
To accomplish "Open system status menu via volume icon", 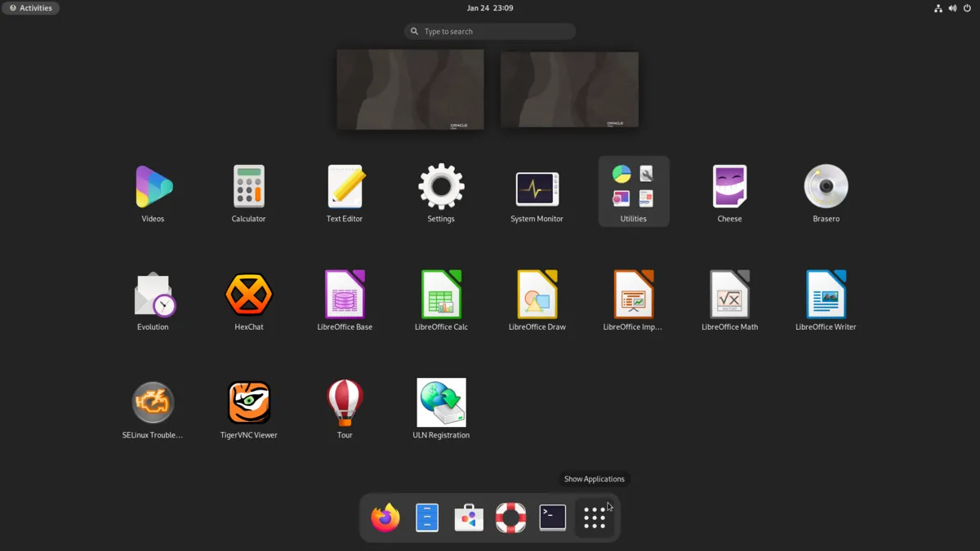I will coord(952,8).
